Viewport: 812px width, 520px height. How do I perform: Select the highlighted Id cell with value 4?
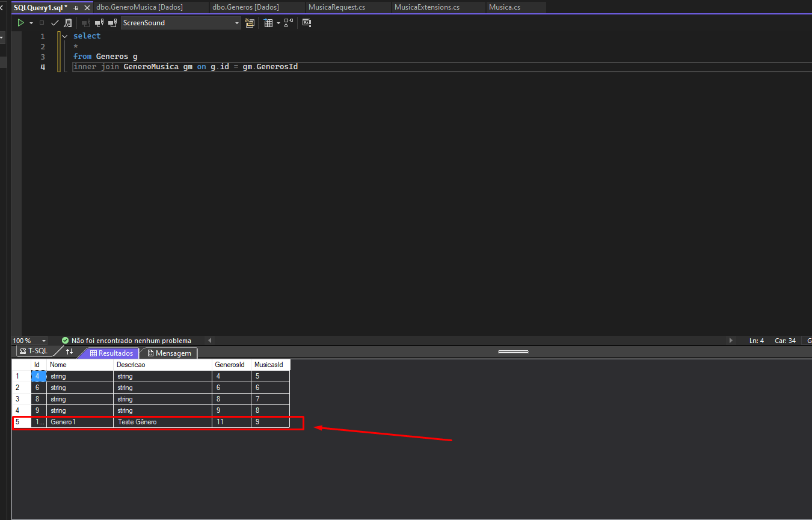pyautogui.click(x=38, y=376)
